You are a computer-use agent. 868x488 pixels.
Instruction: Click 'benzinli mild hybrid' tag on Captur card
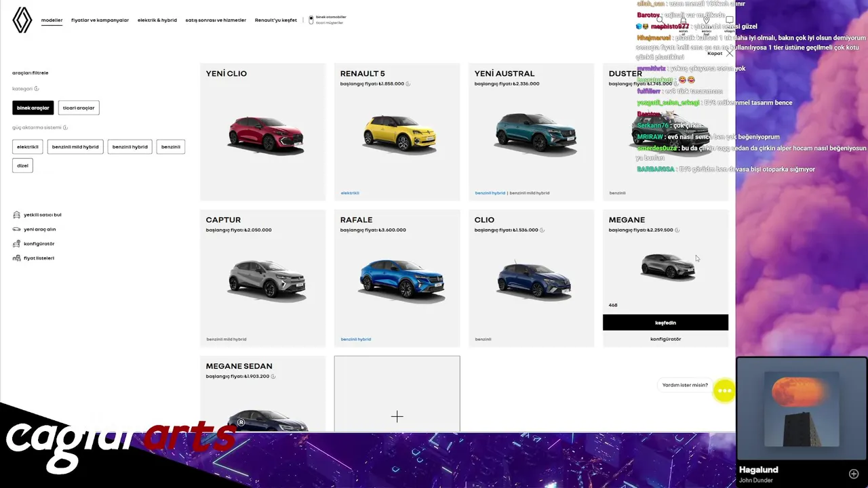[226, 339]
